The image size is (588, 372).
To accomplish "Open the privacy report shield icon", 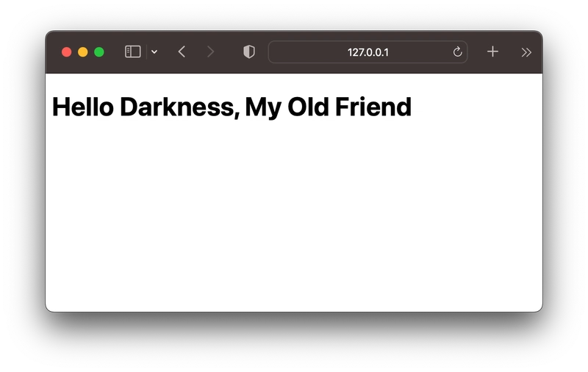I will point(249,51).
